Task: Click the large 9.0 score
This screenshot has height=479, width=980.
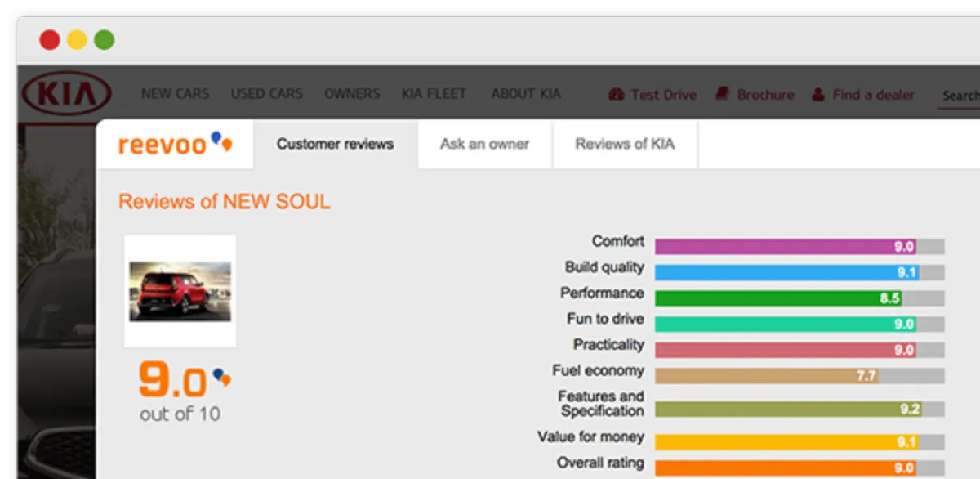Action: [172, 379]
